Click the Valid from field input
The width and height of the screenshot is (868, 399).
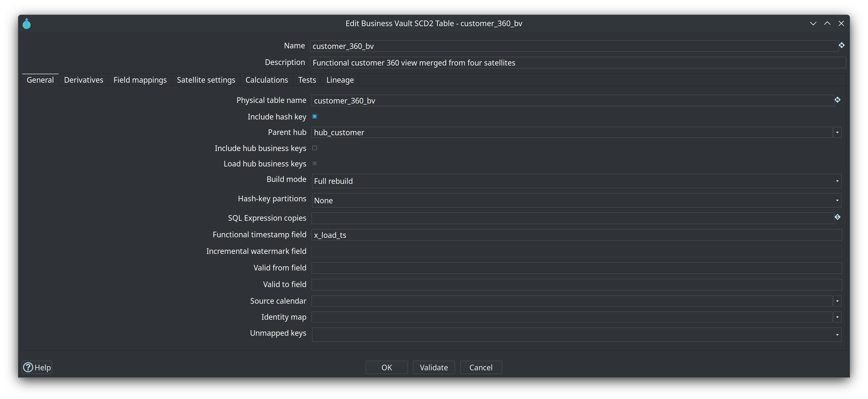tap(576, 268)
